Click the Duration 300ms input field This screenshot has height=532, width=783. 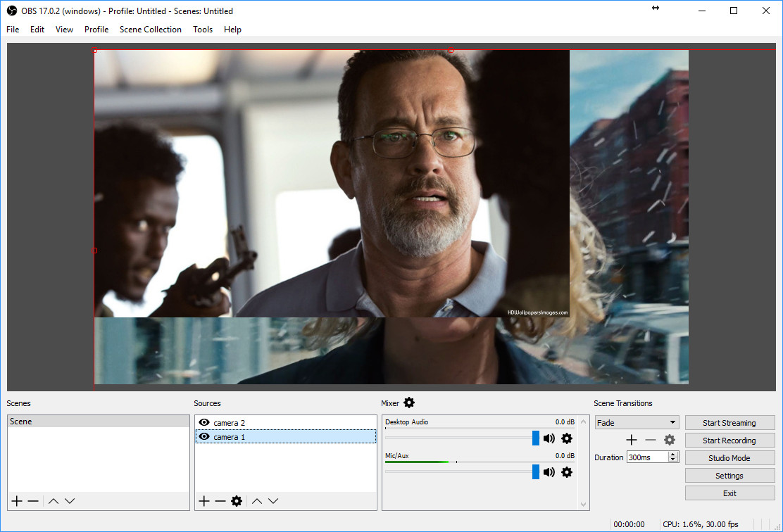pos(648,457)
